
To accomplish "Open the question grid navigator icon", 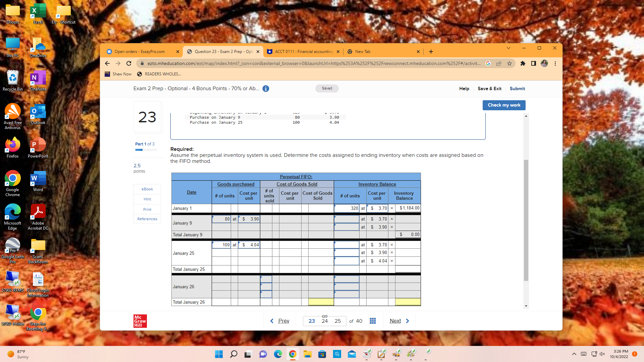I will click(x=373, y=321).
